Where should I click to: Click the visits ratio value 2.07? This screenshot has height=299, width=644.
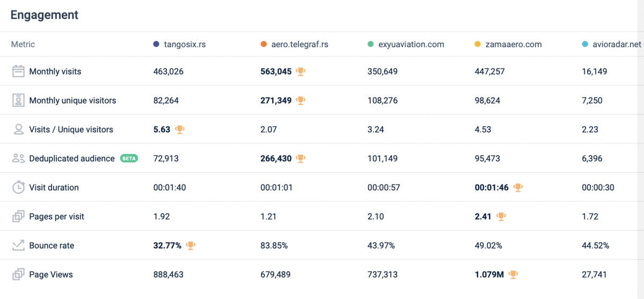pyautogui.click(x=269, y=129)
